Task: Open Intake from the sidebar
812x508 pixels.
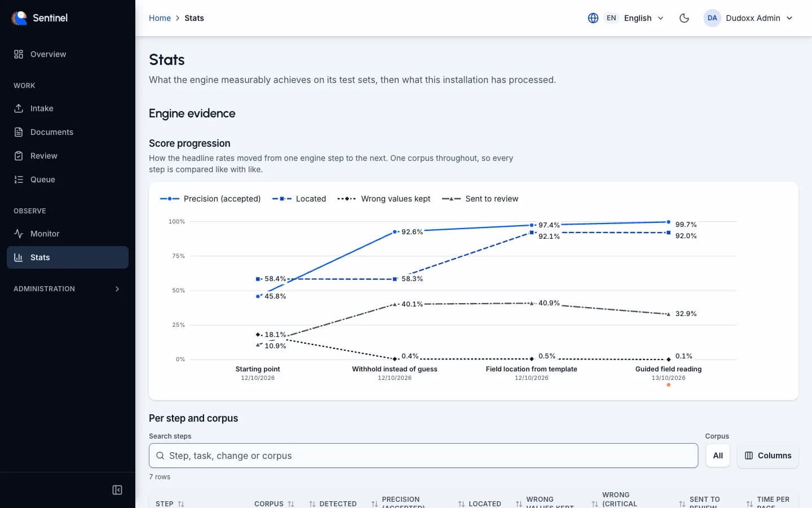Action: tap(68, 108)
